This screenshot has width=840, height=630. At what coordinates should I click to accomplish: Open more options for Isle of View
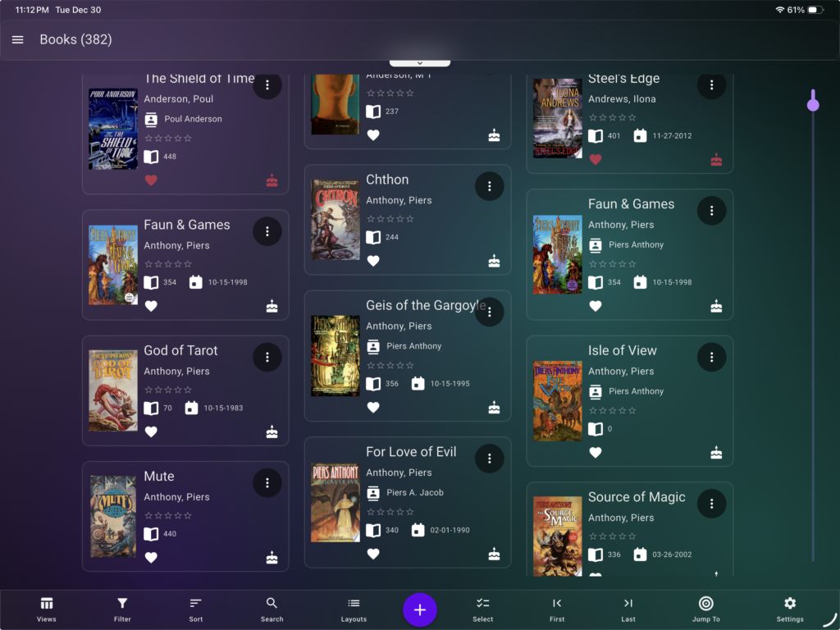(x=711, y=358)
